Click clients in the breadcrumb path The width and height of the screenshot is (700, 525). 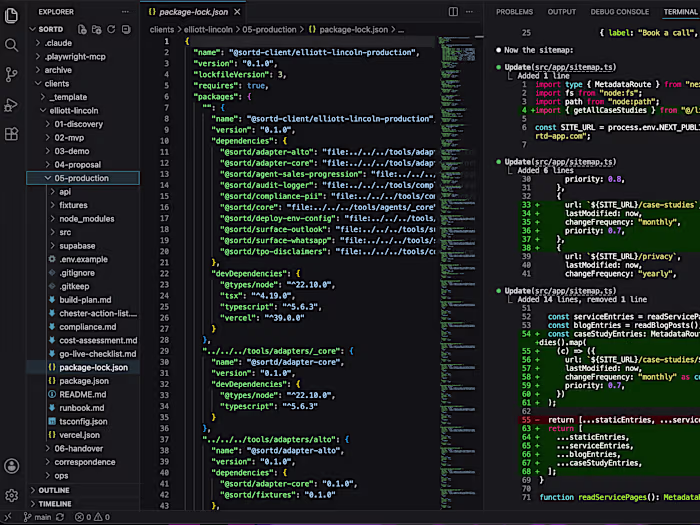pyautogui.click(x=162, y=30)
